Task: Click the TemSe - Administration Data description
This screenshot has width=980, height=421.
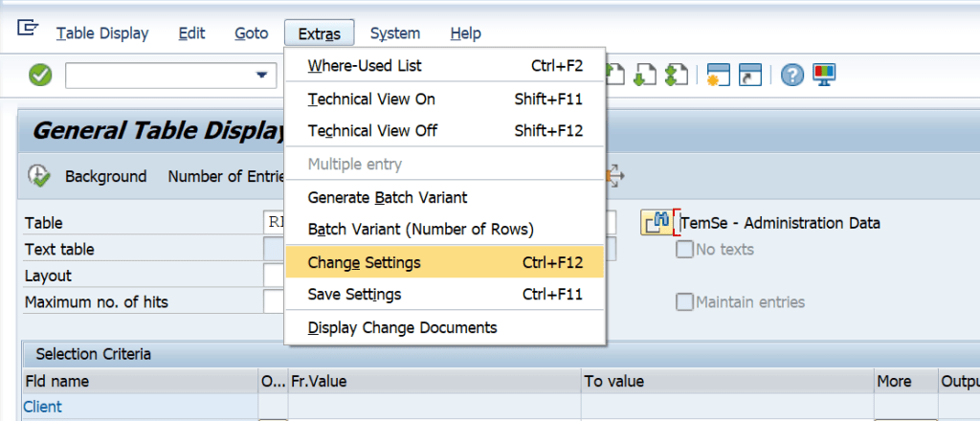Action: [x=780, y=223]
